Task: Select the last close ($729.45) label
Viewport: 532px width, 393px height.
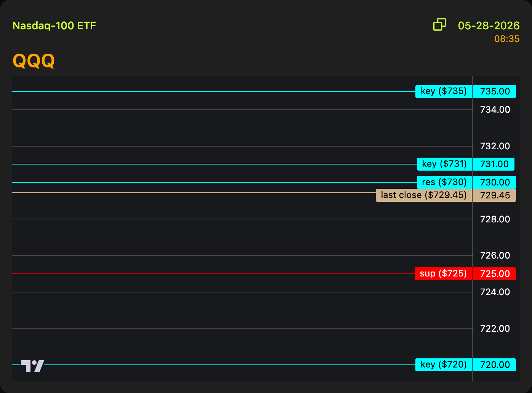Action: 424,195
